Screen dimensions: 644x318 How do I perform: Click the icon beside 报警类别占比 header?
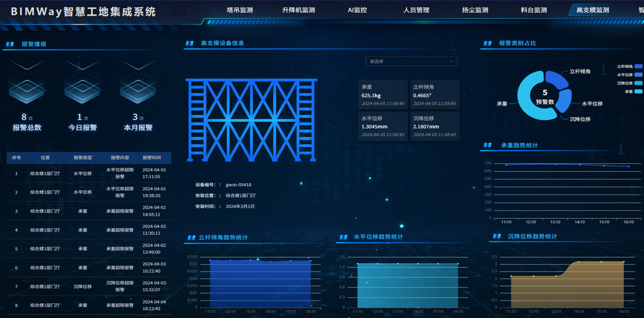coord(487,43)
